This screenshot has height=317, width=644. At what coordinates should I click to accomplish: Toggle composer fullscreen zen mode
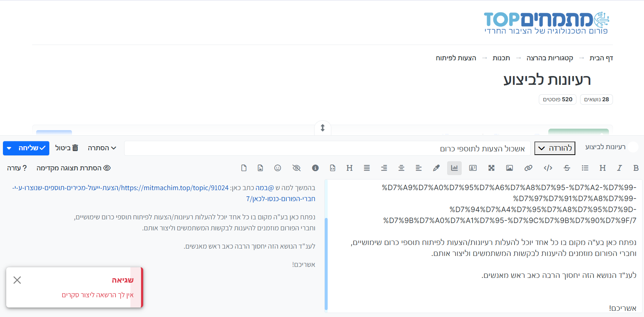pyautogui.click(x=491, y=168)
